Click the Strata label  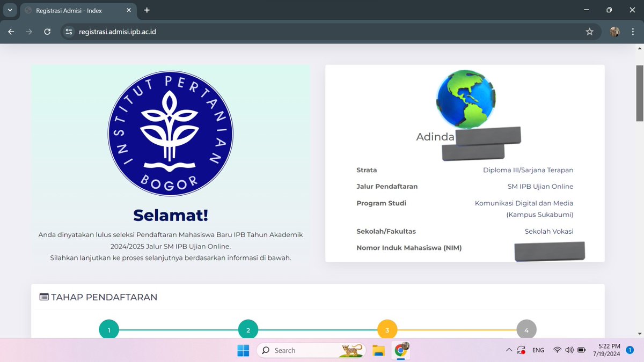pos(367,170)
